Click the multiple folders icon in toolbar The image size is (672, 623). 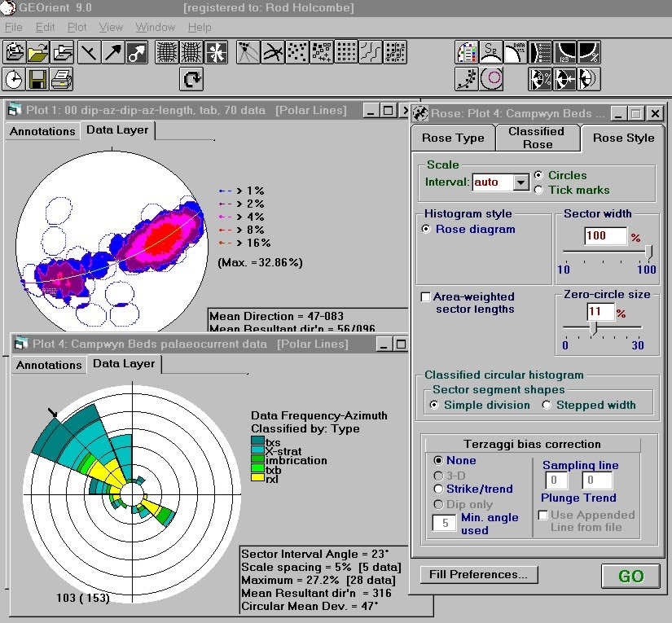63,52
